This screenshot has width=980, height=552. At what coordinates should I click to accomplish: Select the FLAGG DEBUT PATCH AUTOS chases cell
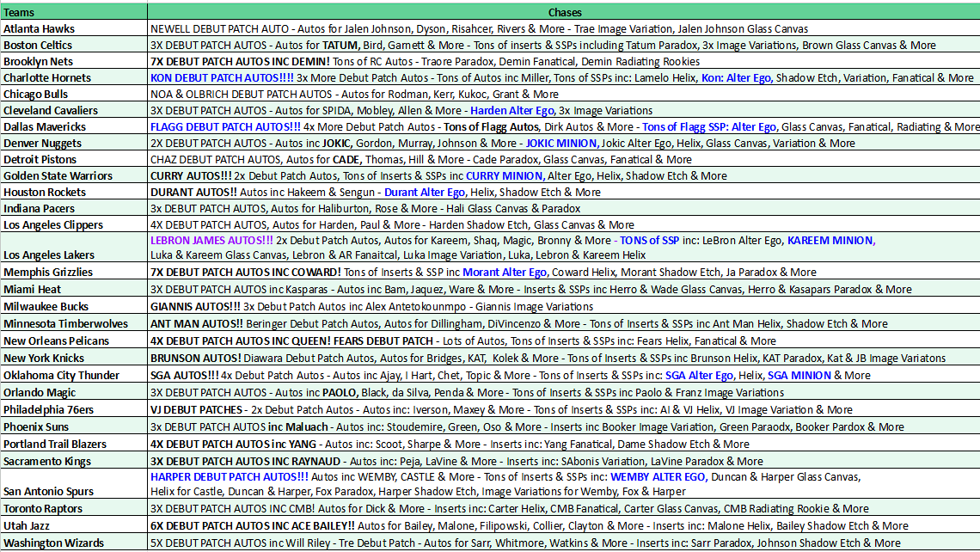tap(564, 126)
